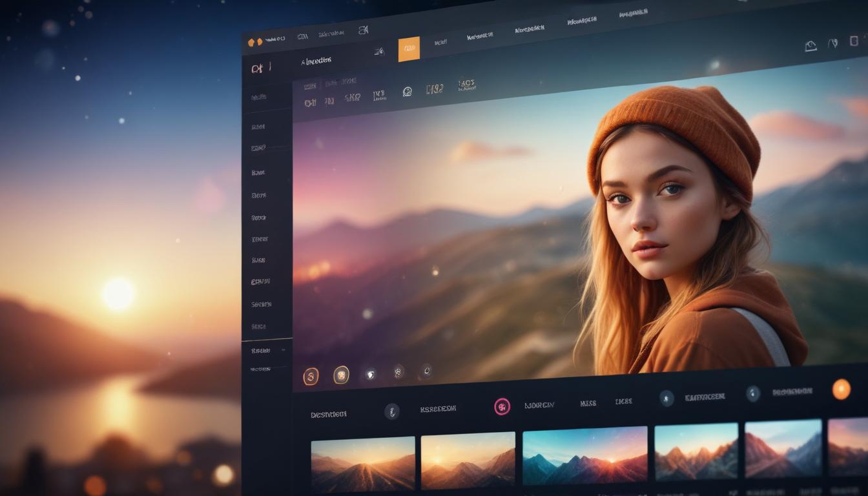Click the shield icon under the portrait preview
Viewport: 868px width, 496px height.
[370, 374]
